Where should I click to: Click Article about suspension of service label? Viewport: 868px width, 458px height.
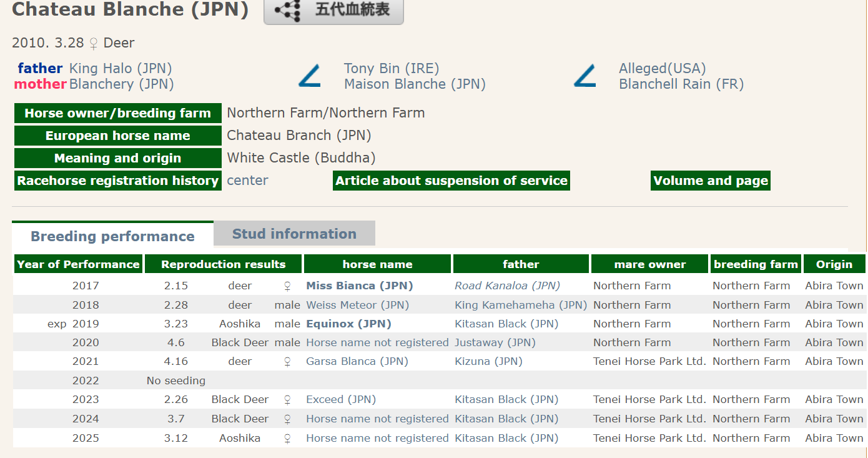[x=451, y=181]
